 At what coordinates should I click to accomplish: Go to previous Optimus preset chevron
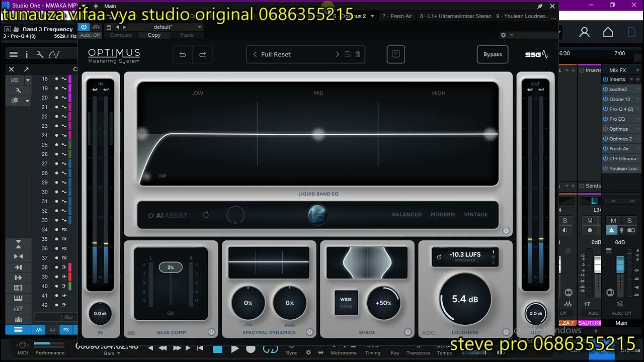coord(255,54)
